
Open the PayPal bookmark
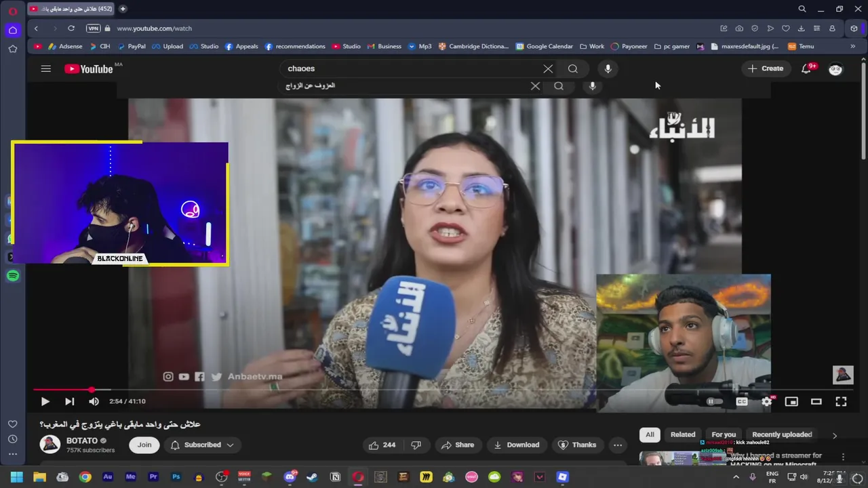131,47
